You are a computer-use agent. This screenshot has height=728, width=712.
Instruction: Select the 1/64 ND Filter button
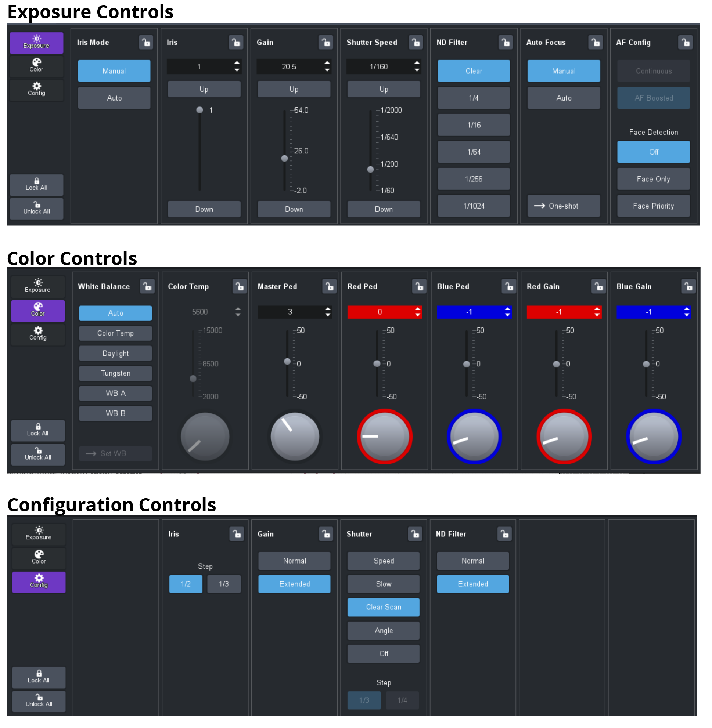(x=474, y=152)
